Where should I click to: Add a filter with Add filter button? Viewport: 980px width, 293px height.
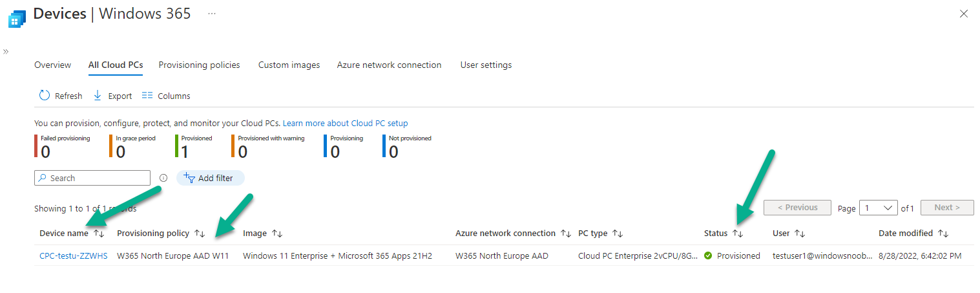pyautogui.click(x=211, y=178)
